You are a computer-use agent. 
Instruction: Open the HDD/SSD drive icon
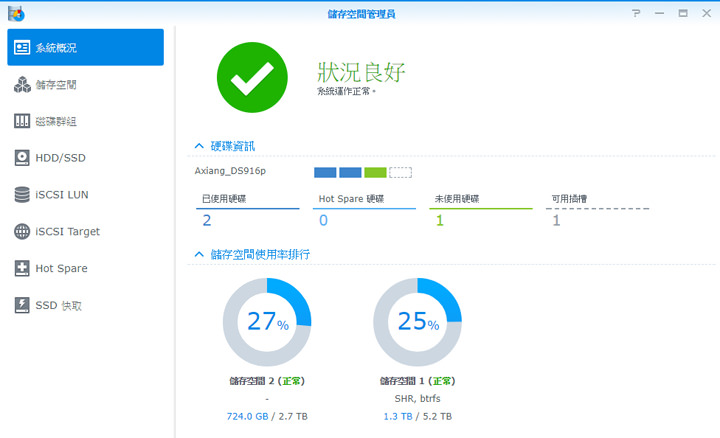click(22, 158)
